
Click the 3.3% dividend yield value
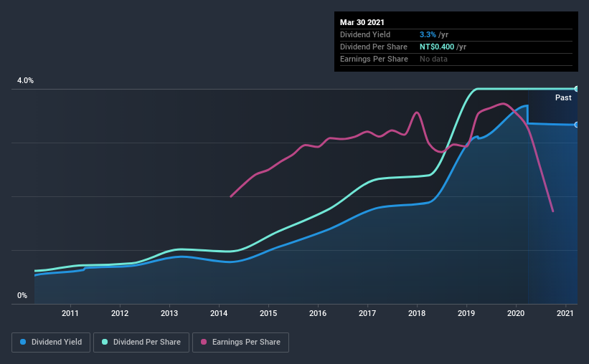428,34
